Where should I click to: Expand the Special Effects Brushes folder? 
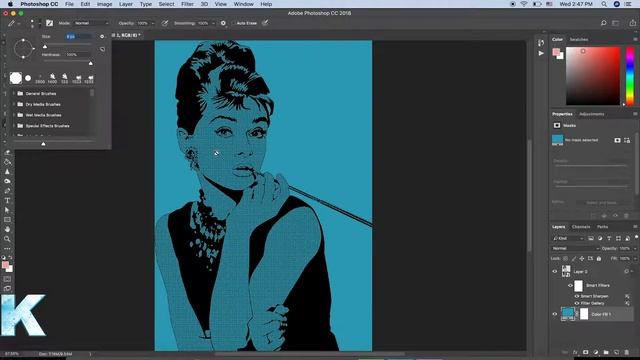(x=14, y=126)
